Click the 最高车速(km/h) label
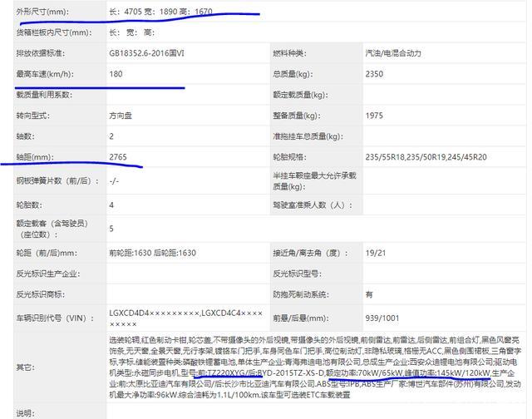Image resolution: width=532 pixels, height=419 pixels. (x=45, y=74)
